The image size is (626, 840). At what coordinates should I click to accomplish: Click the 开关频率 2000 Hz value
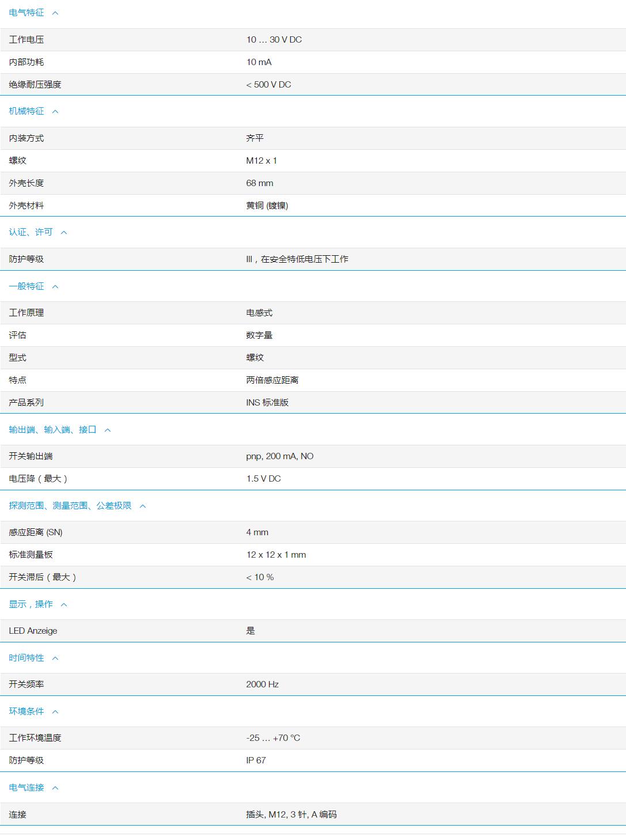pyautogui.click(x=261, y=684)
